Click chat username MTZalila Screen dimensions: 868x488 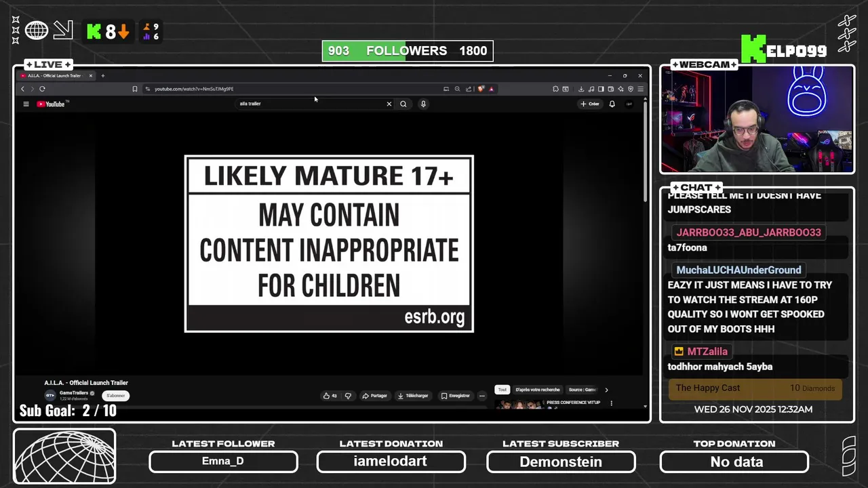point(707,351)
